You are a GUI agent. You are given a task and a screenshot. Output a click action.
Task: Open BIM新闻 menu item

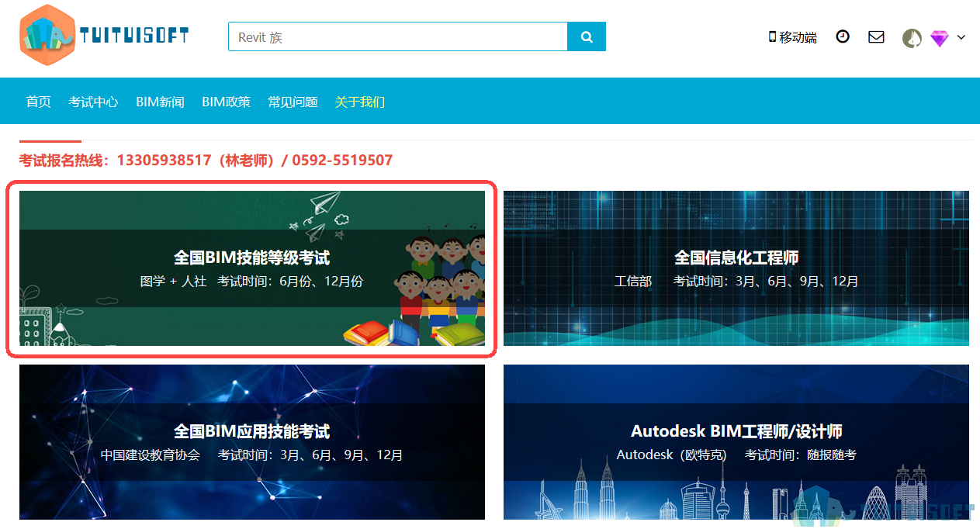(161, 102)
